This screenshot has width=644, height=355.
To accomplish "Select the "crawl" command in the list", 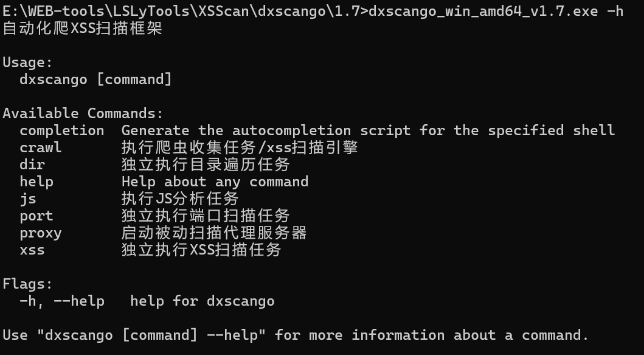I will click(41, 147).
